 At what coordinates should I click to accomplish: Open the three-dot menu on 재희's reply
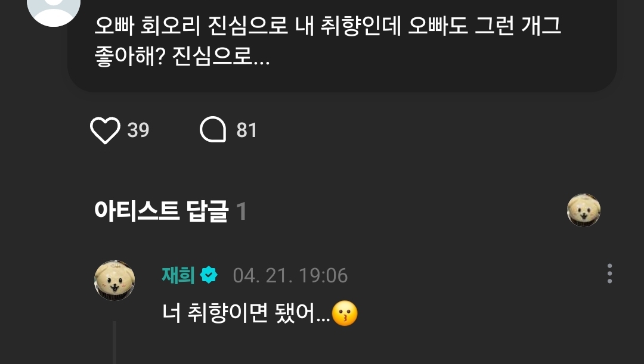609,273
